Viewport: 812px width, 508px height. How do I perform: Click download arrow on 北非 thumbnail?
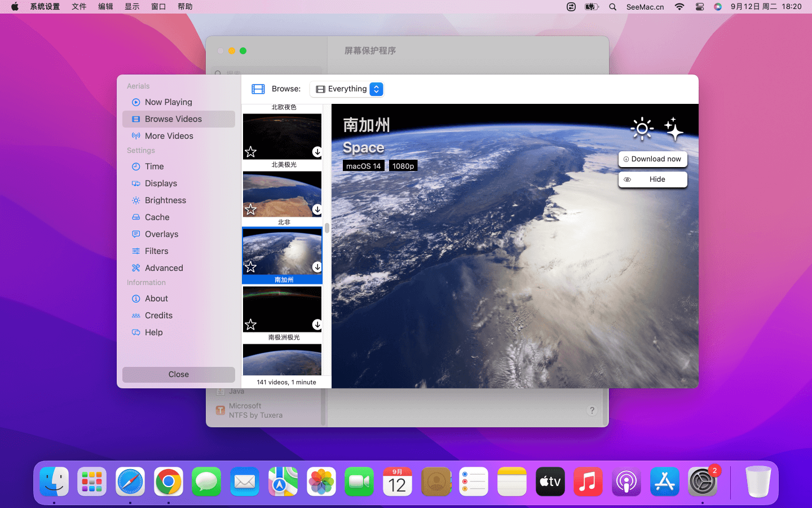[x=317, y=209]
